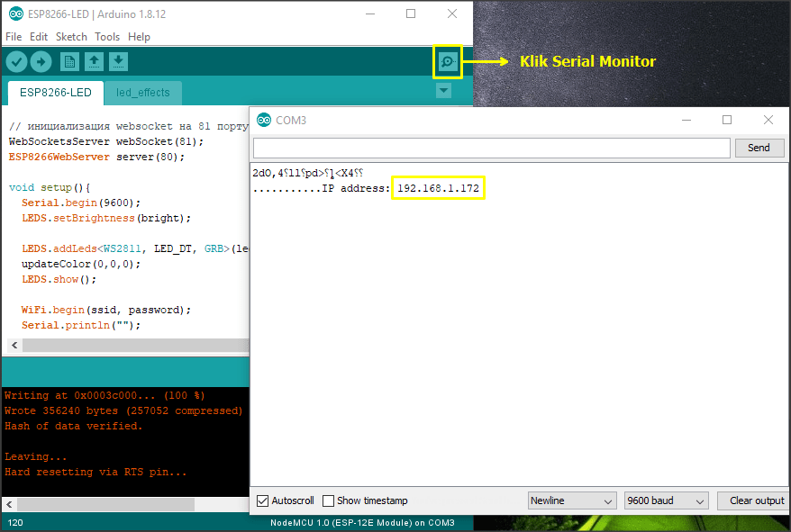Open the Newline line-ending dropdown

[x=572, y=500]
